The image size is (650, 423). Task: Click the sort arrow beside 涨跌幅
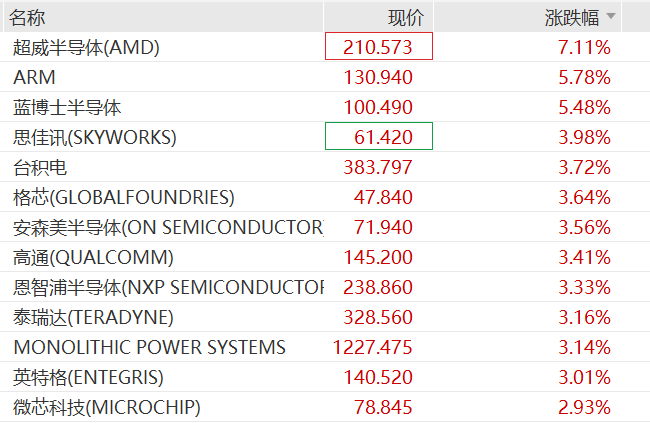point(611,17)
